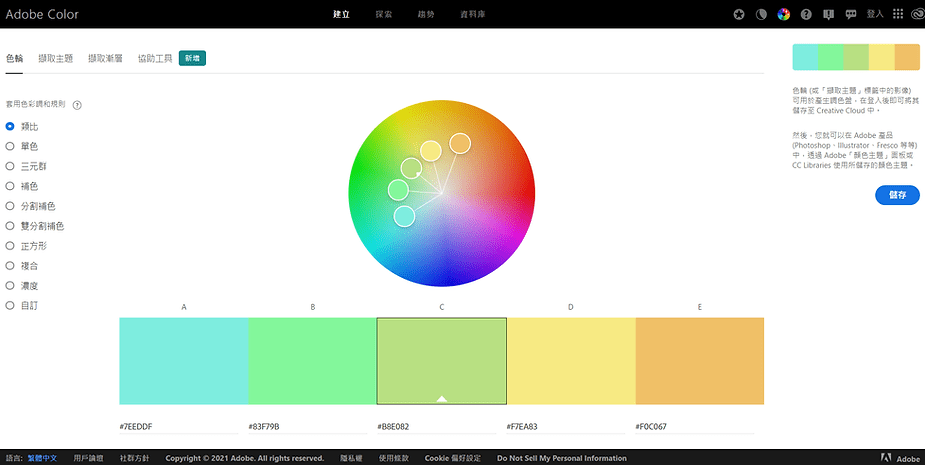Click the exclamation feedback icon
Image resolution: width=925 pixels, height=465 pixels.
(828, 14)
